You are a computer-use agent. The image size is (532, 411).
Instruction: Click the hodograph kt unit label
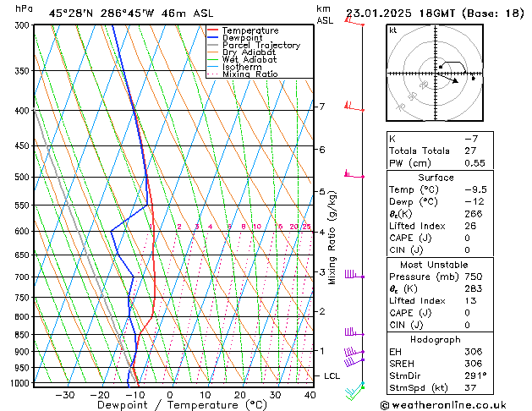pyautogui.click(x=393, y=30)
